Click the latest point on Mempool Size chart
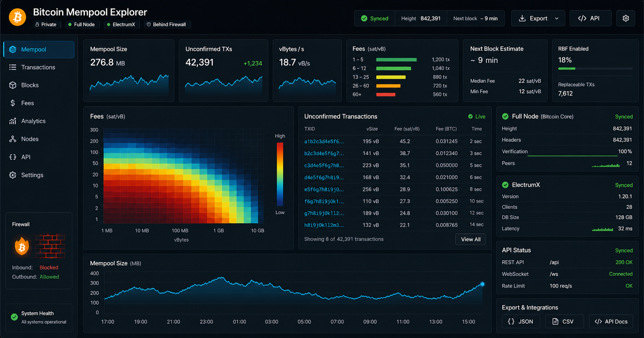The height and width of the screenshot is (338, 644). point(482,284)
